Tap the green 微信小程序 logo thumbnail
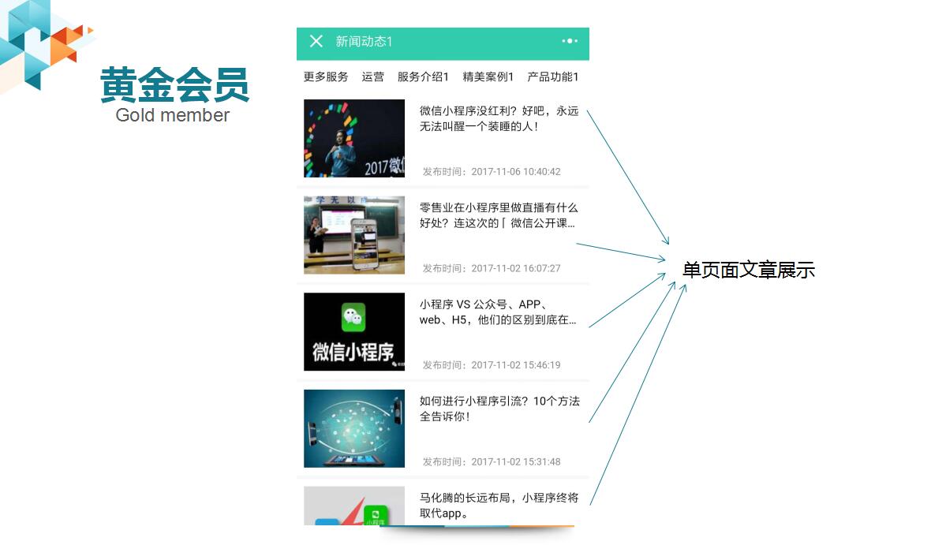The width and height of the screenshot is (946, 560). [x=354, y=332]
